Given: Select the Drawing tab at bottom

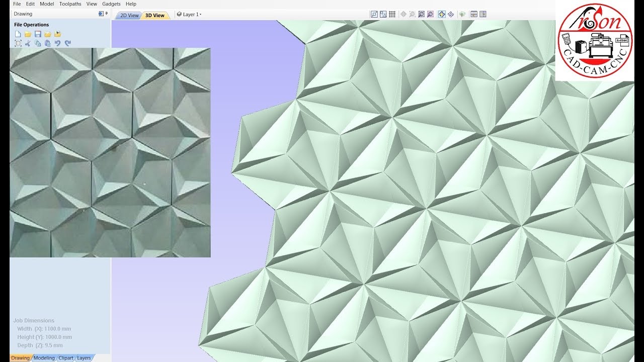Looking at the screenshot, I should click(x=21, y=358).
